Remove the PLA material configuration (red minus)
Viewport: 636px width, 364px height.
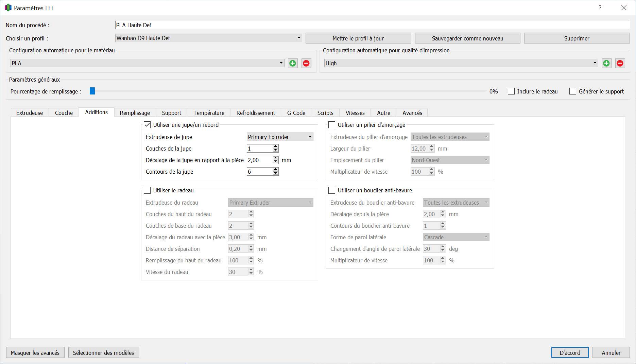(306, 63)
